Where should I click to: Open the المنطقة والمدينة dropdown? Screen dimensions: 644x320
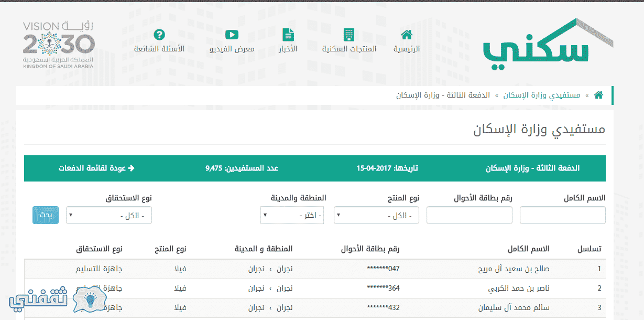point(292,215)
